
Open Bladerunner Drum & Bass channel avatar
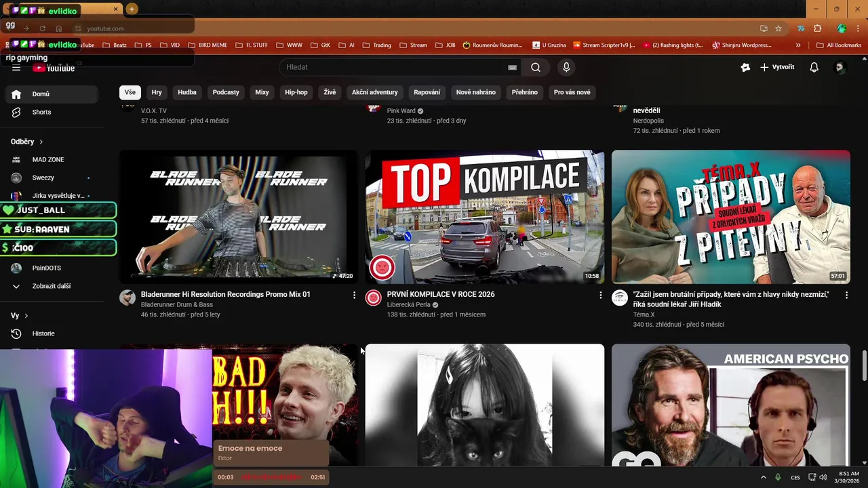point(127,298)
